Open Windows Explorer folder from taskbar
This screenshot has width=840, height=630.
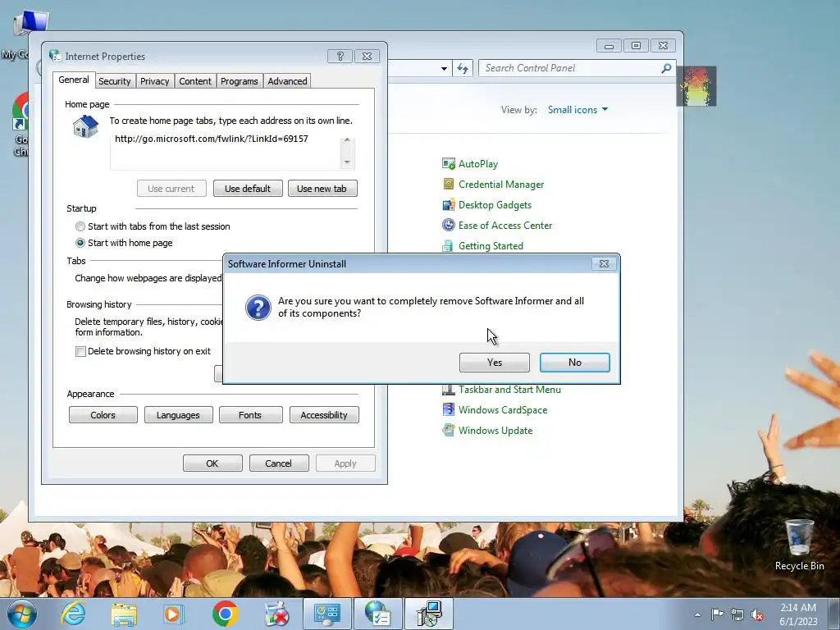pyautogui.click(x=124, y=614)
